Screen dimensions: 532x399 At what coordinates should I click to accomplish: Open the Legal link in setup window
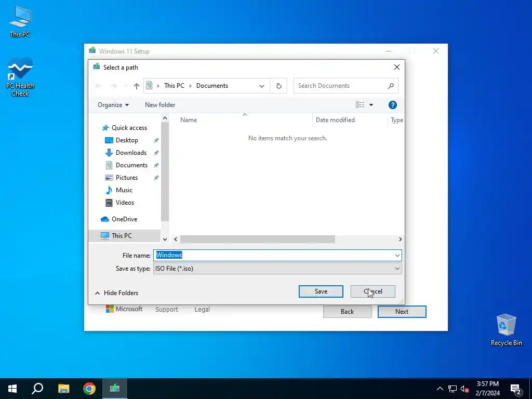pyautogui.click(x=202, y=310)
